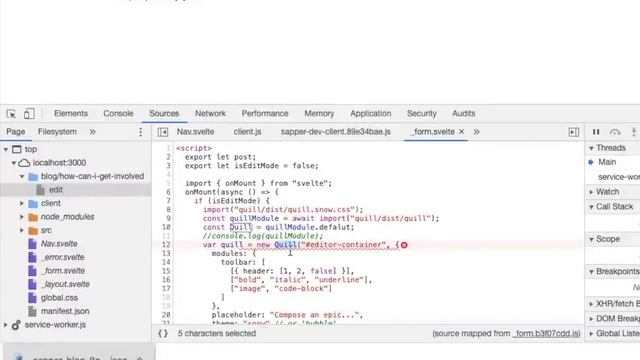This screenshot has height=360, width=640.
Task: Click the error icon on line 12
Action: pos(404,245)
